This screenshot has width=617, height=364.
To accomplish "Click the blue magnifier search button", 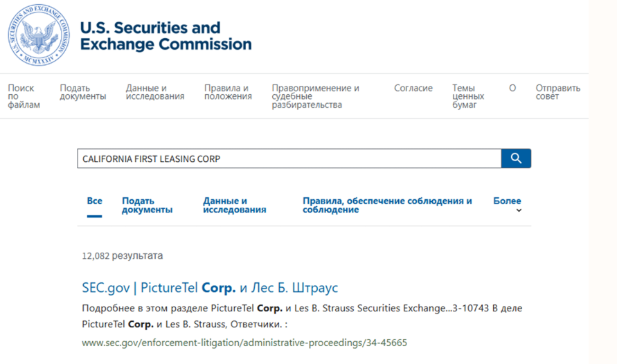I will coord(516,158).
